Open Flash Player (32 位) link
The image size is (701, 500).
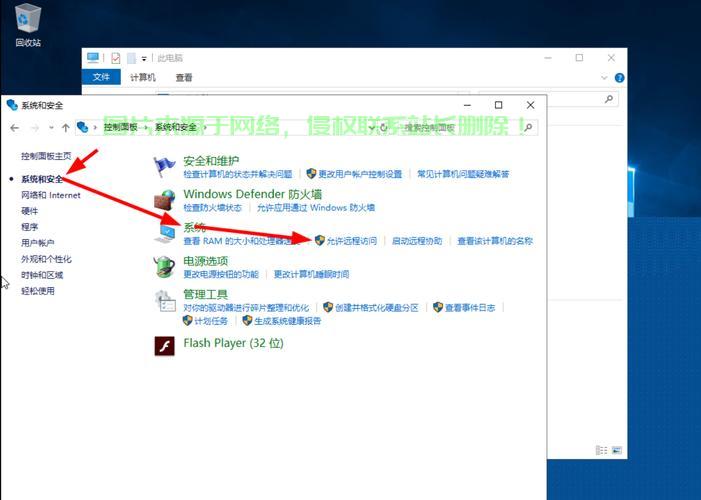click(x=233, y=343)
